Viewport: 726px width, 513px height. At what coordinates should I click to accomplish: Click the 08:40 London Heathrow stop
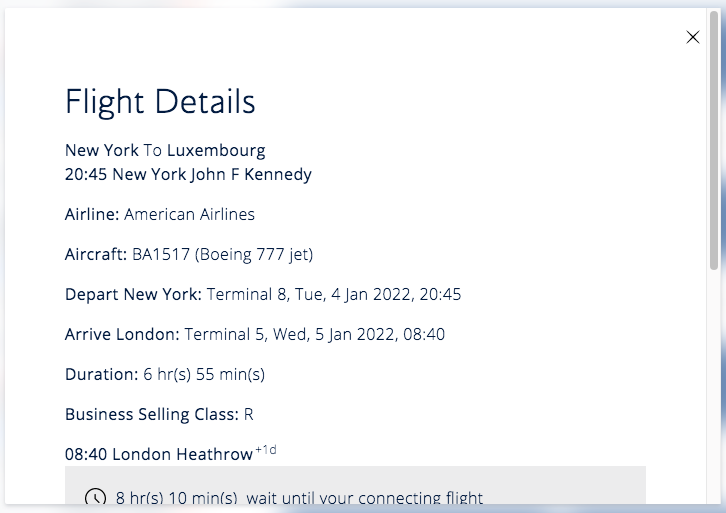point(159,454)
